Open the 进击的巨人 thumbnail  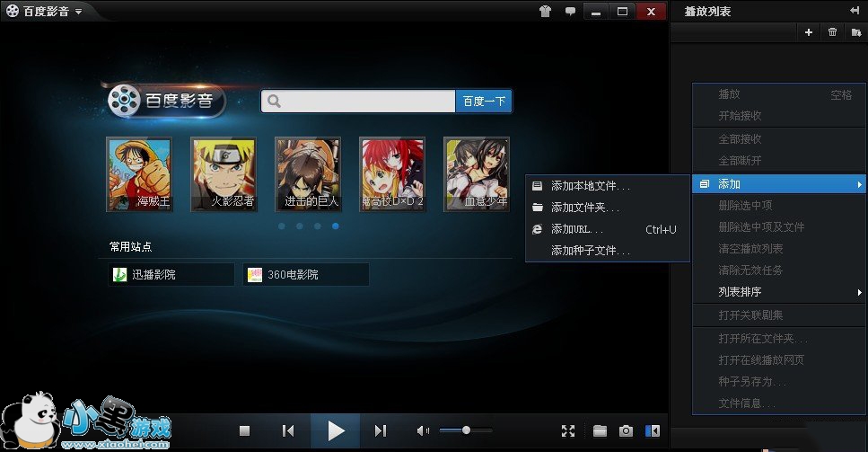308,174
